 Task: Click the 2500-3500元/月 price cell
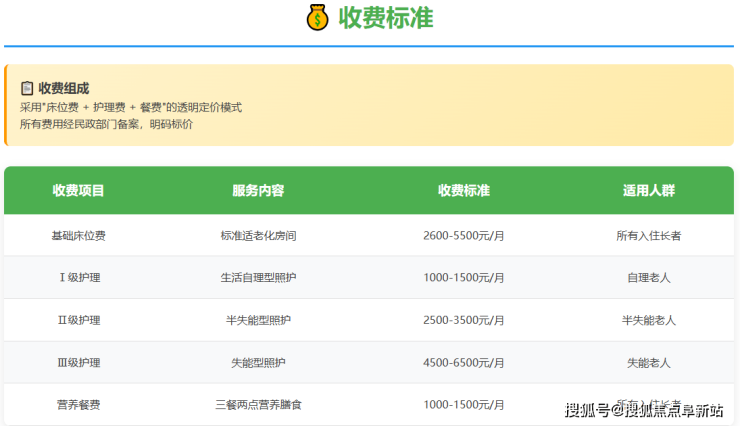(x=463, y=320)
